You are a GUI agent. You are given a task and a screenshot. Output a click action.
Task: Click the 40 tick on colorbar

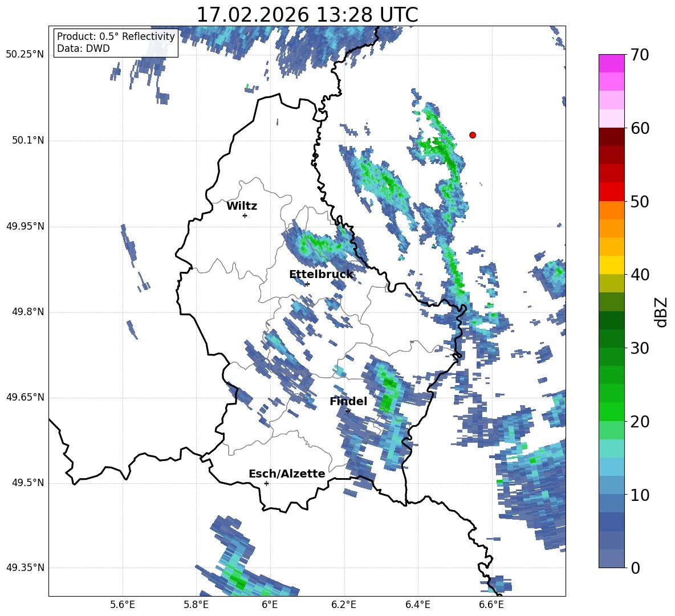640,275
